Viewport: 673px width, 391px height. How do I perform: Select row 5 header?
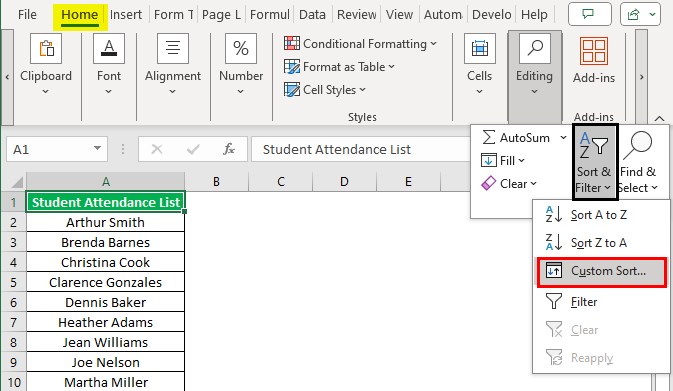(x=13, y=282)
